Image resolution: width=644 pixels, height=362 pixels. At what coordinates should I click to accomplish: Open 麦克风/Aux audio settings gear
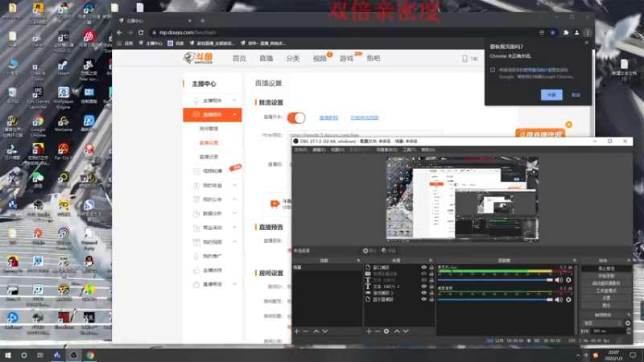pyautogui.click(x=568, y=280)
